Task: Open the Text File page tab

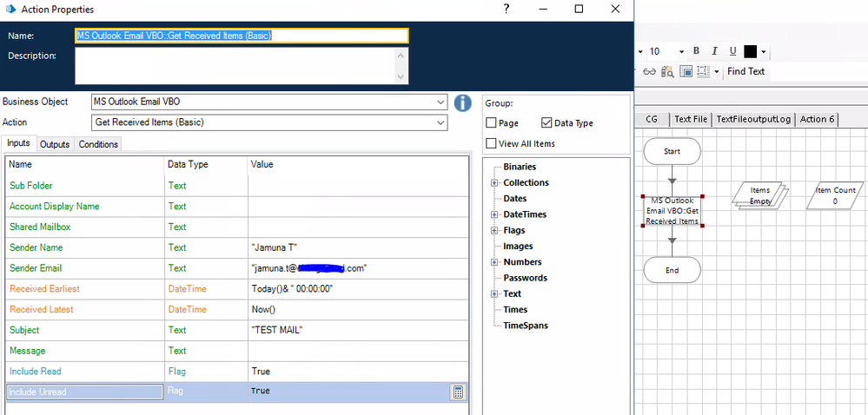Action: [691, 119]
